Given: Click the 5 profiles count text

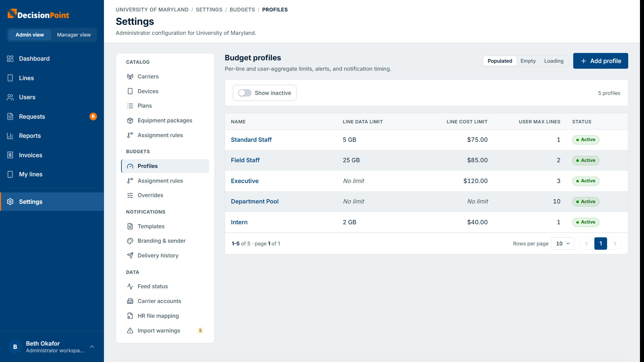Looking at the screenshot, I should pyautogui.click(x=609, y=93).
